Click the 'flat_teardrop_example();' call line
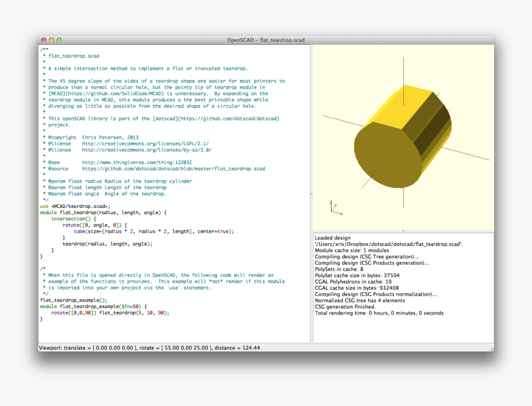532x406 pixels. 74,300
